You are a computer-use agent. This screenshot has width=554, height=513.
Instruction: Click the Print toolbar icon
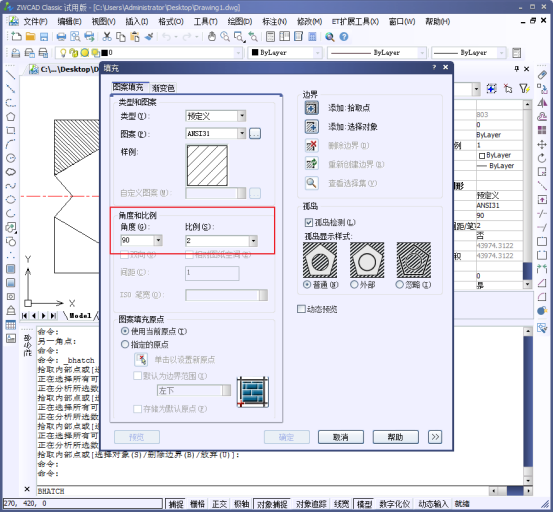click(x=61, y=37)
